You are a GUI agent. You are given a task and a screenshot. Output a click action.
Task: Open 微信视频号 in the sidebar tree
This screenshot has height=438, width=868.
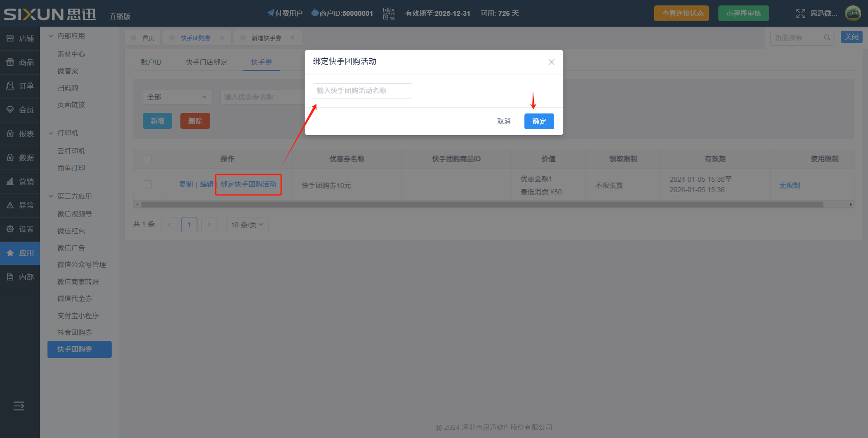75,214
